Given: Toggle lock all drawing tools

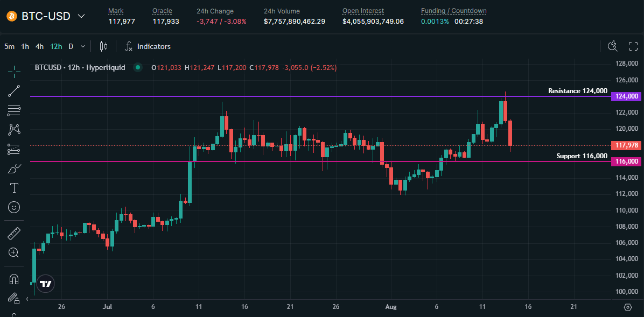Looking at the screenshot, I should pyautogui.click(x=14, y=298).
